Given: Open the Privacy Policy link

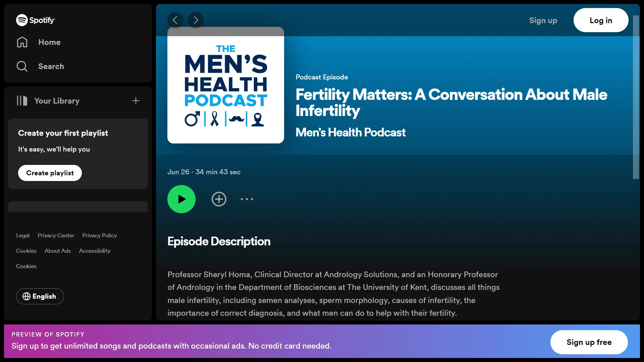Looking at the screenshot, I should 100,235.
